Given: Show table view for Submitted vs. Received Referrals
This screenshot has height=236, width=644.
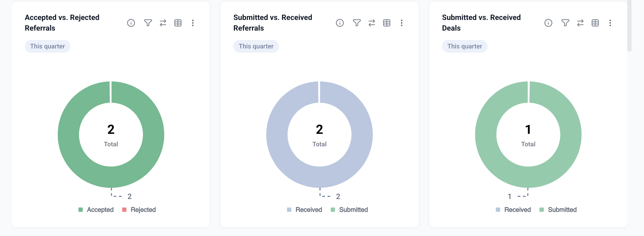Looking at the screenshot, I should pos(387,23).
